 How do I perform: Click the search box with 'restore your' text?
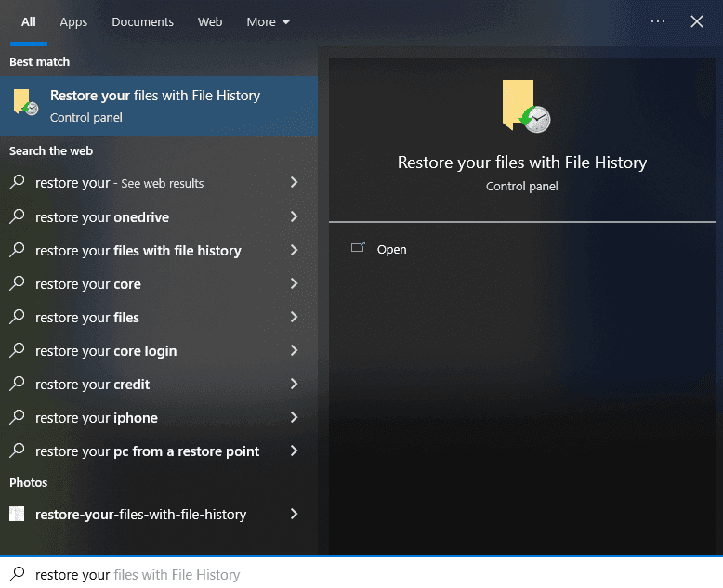361,574
